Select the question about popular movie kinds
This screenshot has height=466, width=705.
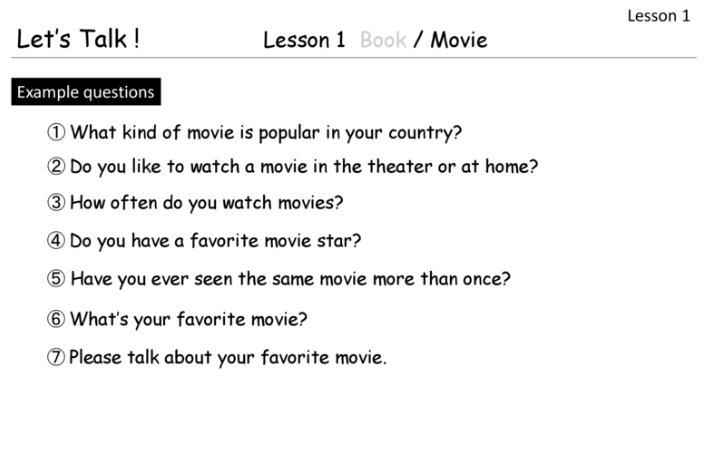(x=266, y=132)
